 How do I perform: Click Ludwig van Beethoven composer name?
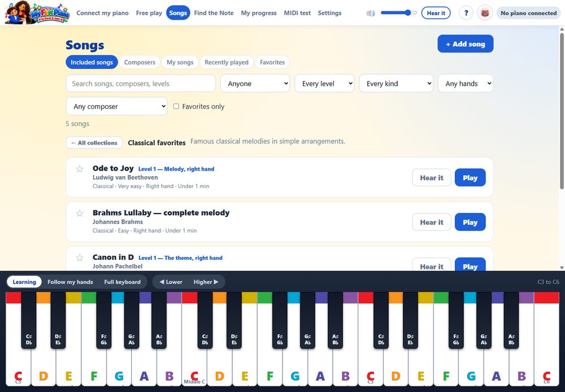[x=125, y=177]
